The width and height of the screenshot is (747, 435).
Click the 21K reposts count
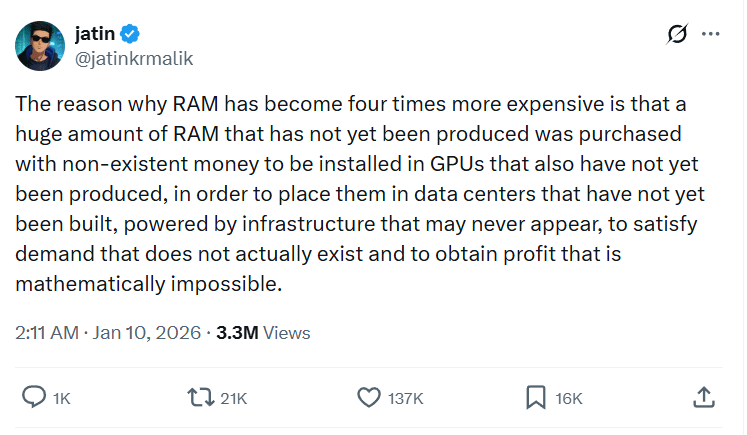click(233, 399)
